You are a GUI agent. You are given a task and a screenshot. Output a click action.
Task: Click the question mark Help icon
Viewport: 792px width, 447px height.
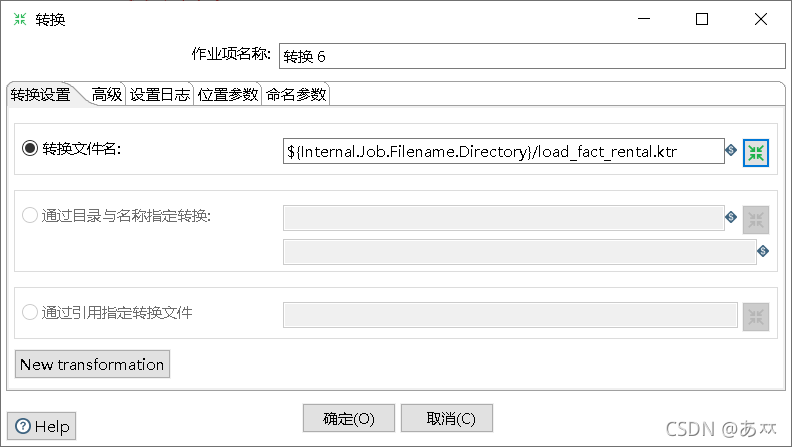[23, 426]
